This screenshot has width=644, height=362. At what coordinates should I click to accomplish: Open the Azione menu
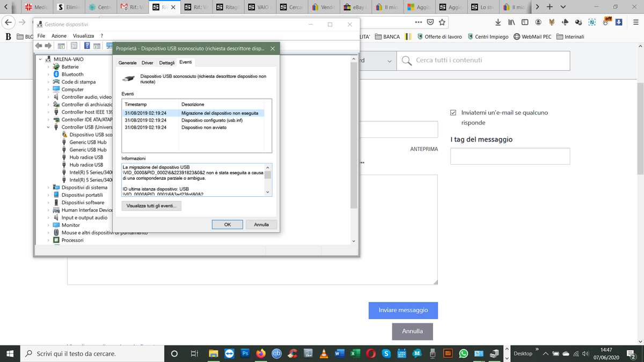(x=59, y=35)
